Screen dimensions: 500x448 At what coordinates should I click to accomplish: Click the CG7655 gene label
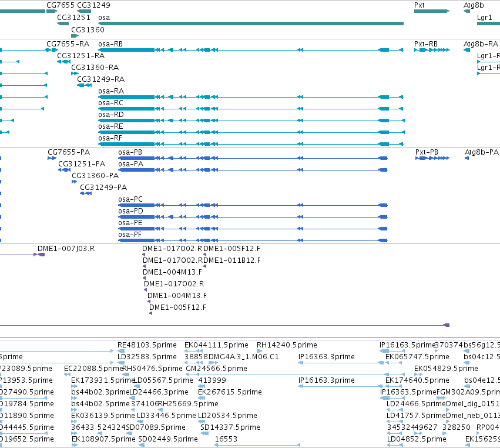(x=61, y=5)
